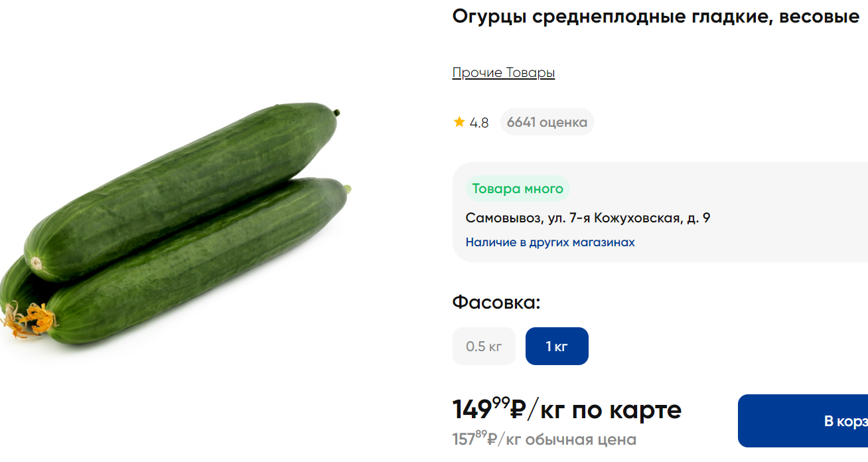Open Наличие в других магазинах link

coord(550,242)
